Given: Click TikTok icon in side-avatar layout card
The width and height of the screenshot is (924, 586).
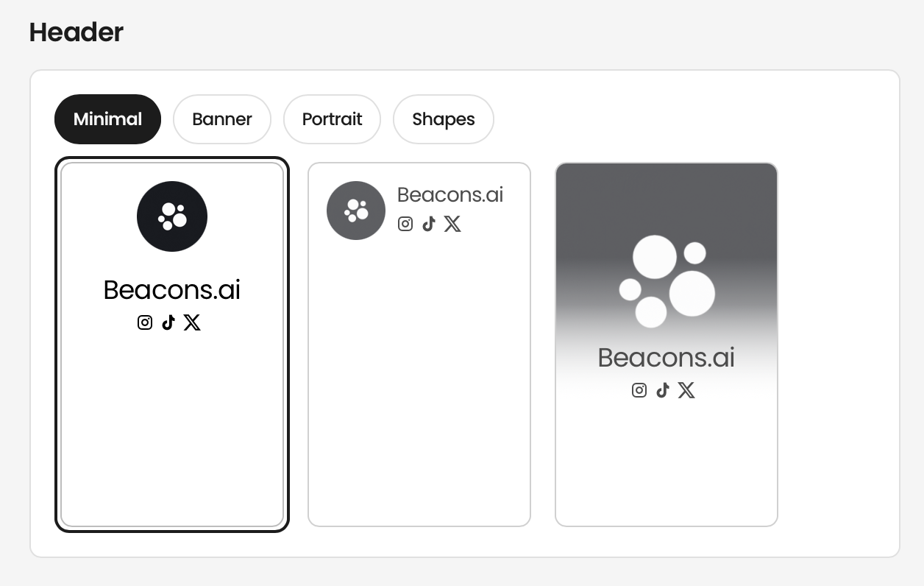Looking at the screenshot, I should [429, 224].
